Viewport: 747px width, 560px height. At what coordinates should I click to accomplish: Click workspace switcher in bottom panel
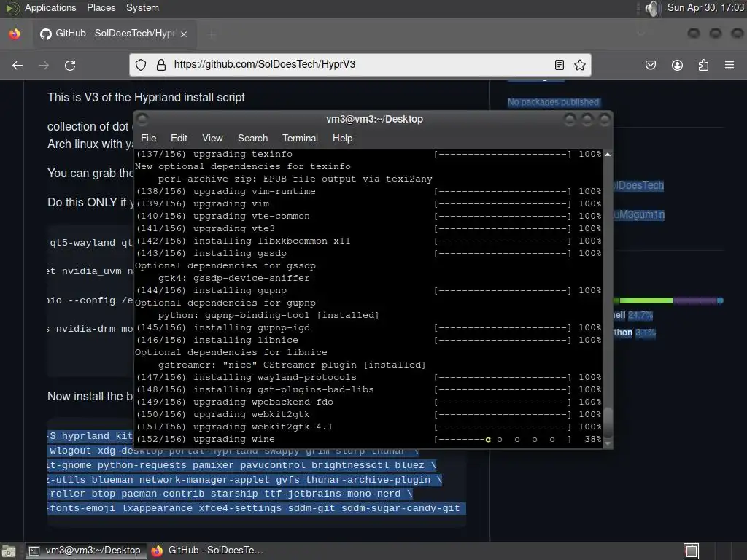coord(692,551)
